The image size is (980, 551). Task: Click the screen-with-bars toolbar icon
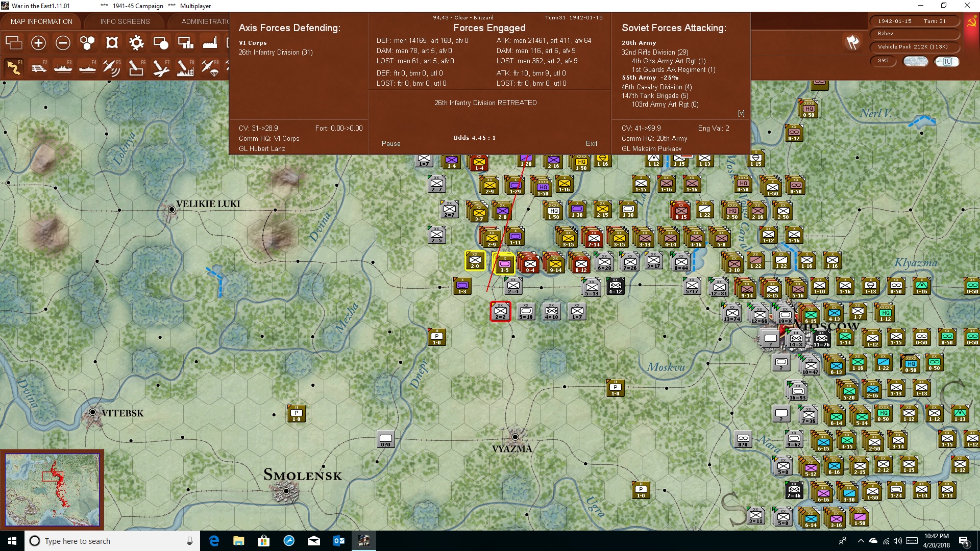185,43
